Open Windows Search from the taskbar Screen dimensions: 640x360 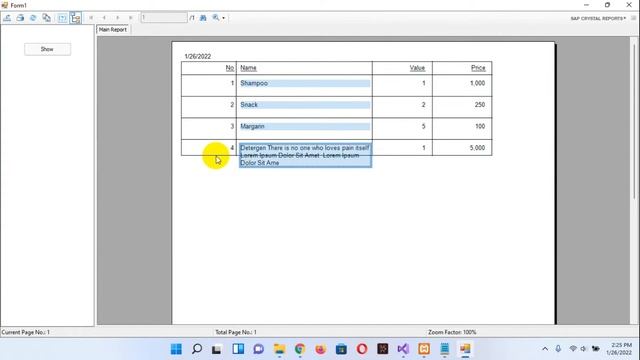[197, 349]
